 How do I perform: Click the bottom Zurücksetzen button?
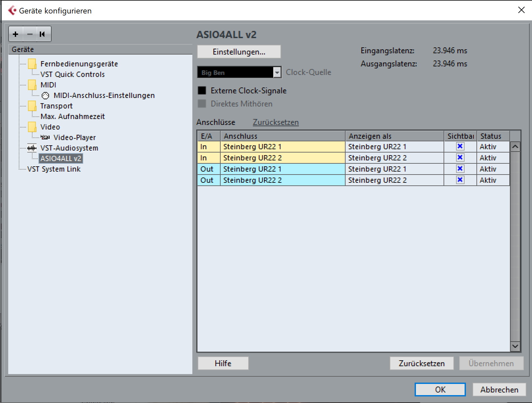(422, 364)
